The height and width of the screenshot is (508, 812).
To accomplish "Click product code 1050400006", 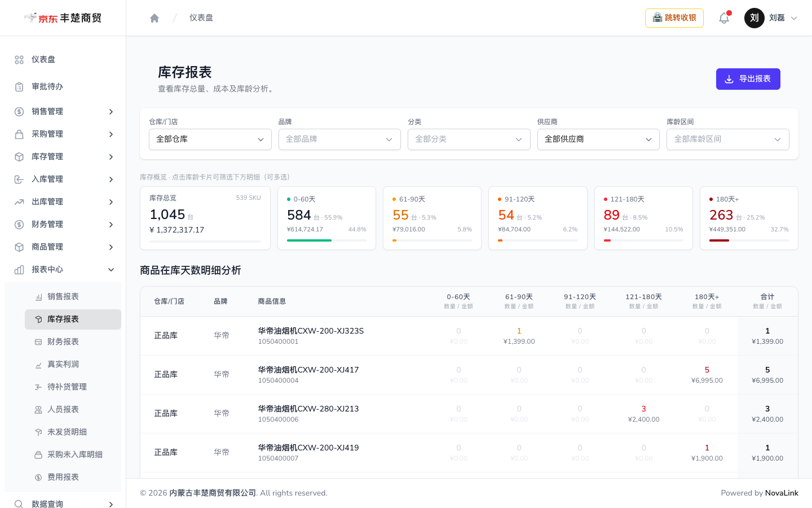I will [x=279, y=420].
